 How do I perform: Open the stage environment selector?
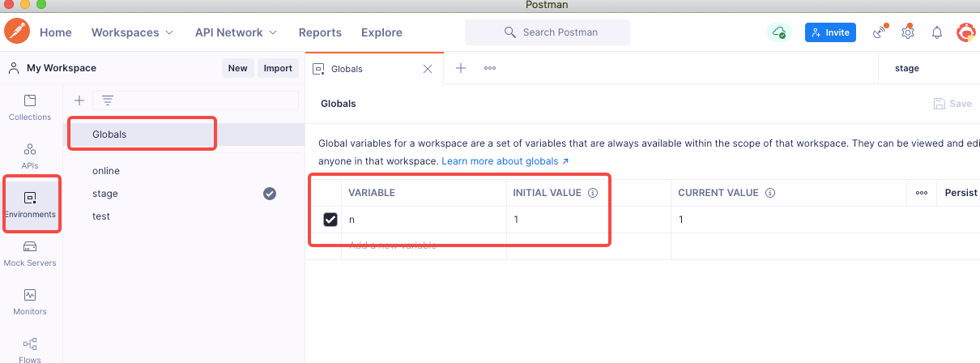(930, 68)
